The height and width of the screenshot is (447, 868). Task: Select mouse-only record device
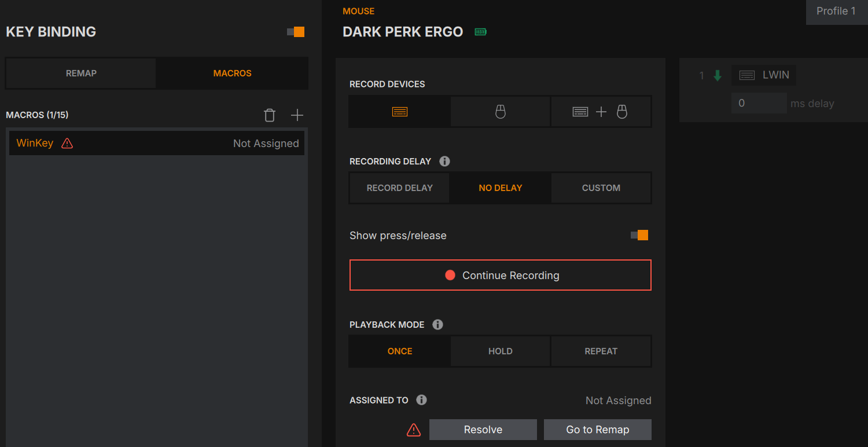[501, 112]
